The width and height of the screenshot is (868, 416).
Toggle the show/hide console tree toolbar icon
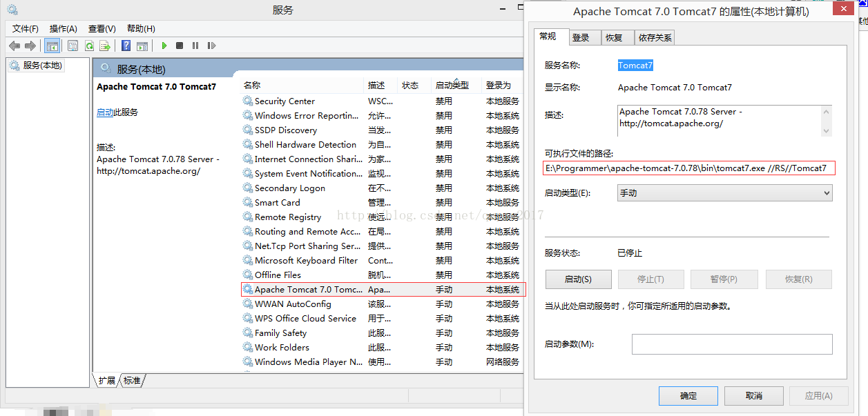[52, 46]
